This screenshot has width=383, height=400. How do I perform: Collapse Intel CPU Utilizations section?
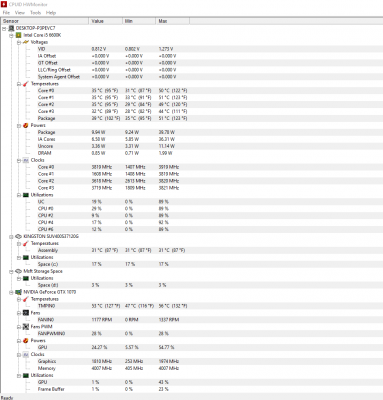coord(19,195)
